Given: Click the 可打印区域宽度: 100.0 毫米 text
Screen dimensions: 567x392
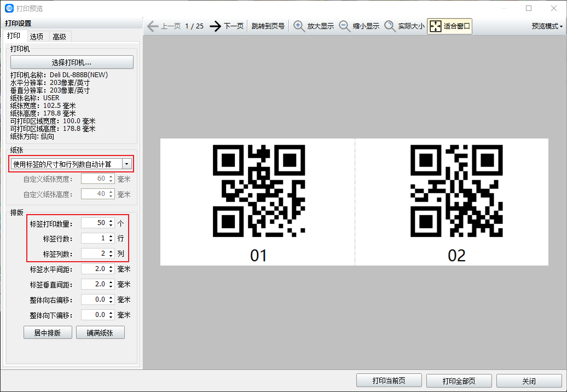Looking at the screenshot, I should [53, 121].
